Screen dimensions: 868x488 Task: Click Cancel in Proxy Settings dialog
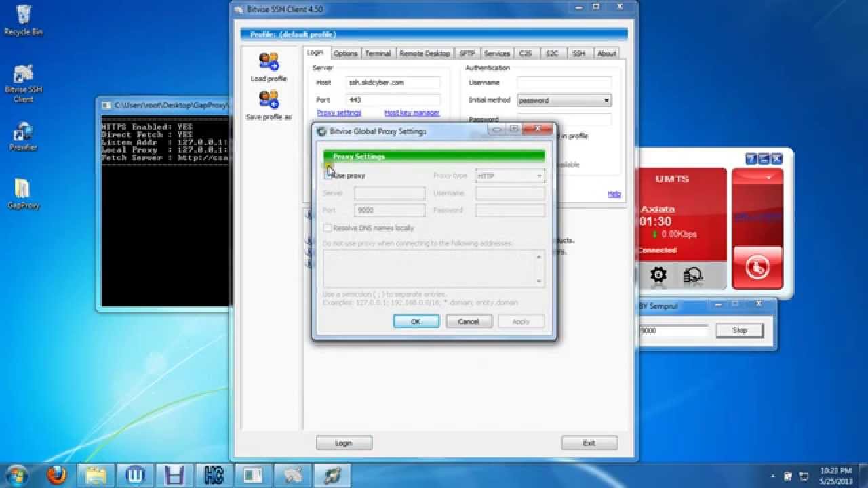click(469, 321)
